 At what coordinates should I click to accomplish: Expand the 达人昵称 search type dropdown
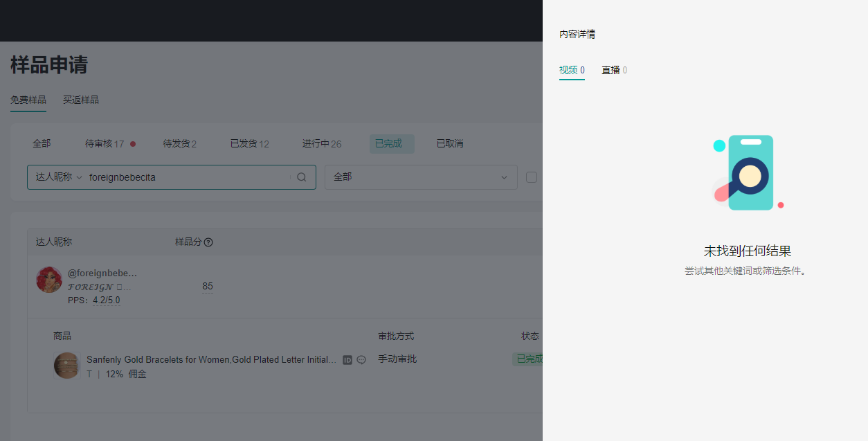(57, 177)
